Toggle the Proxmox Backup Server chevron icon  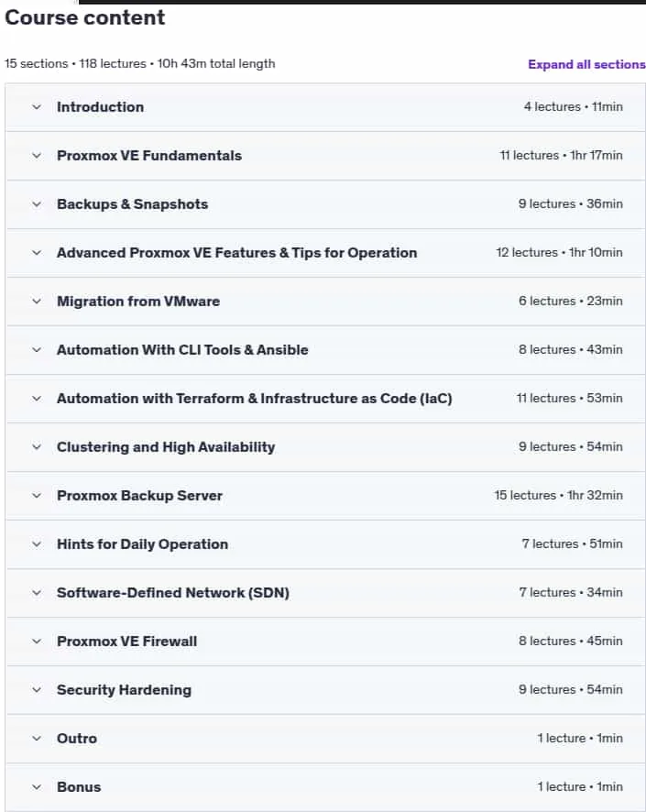point(37,496)
